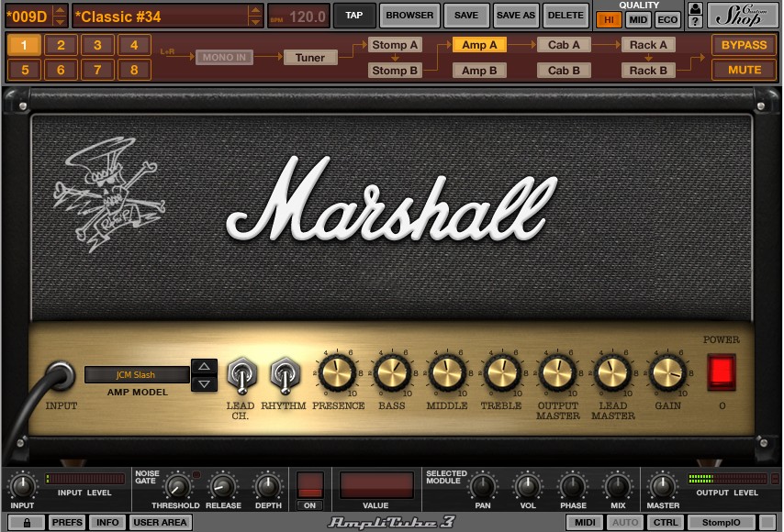The height and width of the screenshot is (532, 784).
Task: Click the SAVE button
Action: [466, 16]
